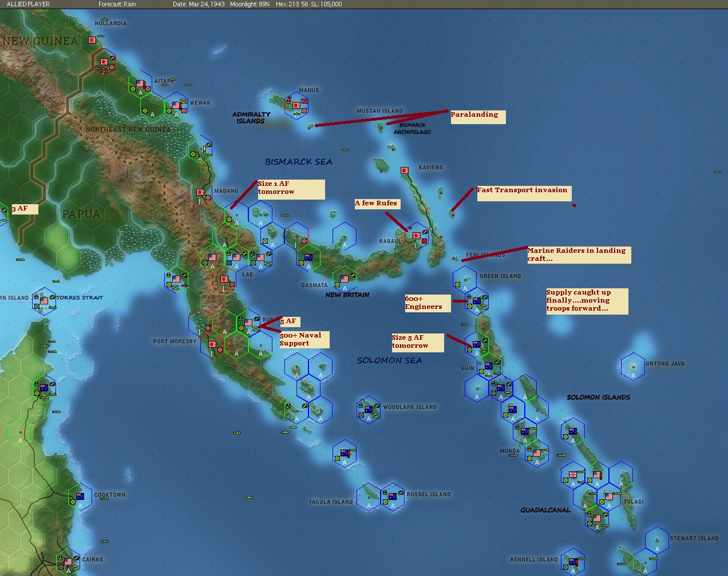Click ALLIED PLAYER in the top bar
728x576 pixels.
(x=28, y=4)
